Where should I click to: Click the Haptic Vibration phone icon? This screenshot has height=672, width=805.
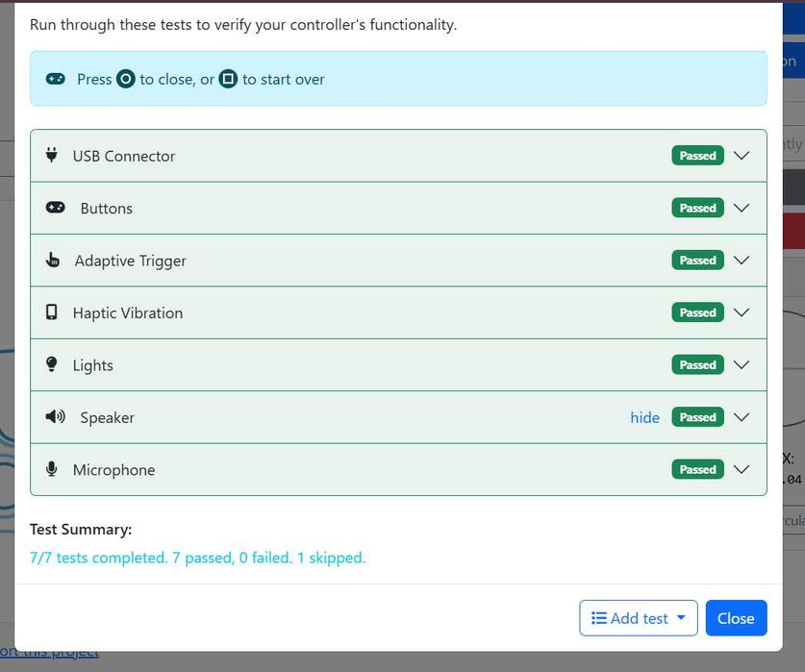(x=51, y=312)
